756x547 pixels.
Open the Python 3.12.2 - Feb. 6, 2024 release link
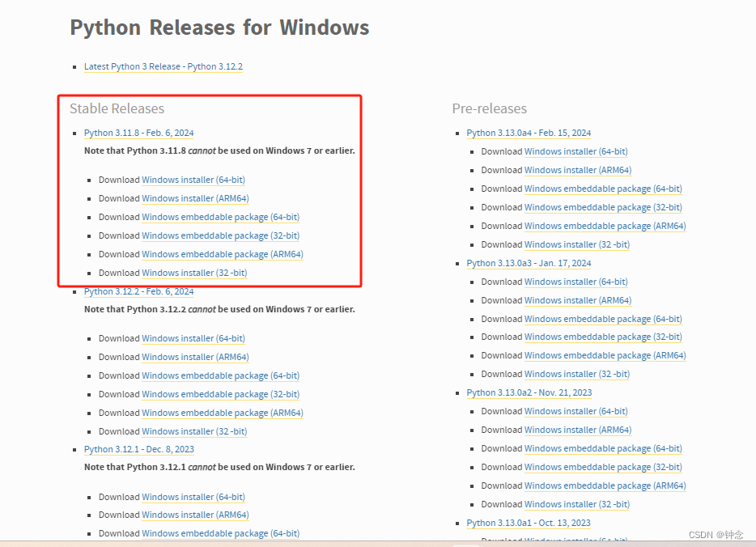point(139,291)
